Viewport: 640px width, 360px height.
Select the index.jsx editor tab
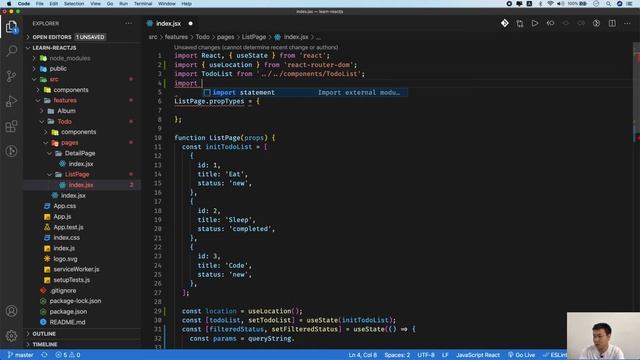pyautogui.click(x=168, y=24)
